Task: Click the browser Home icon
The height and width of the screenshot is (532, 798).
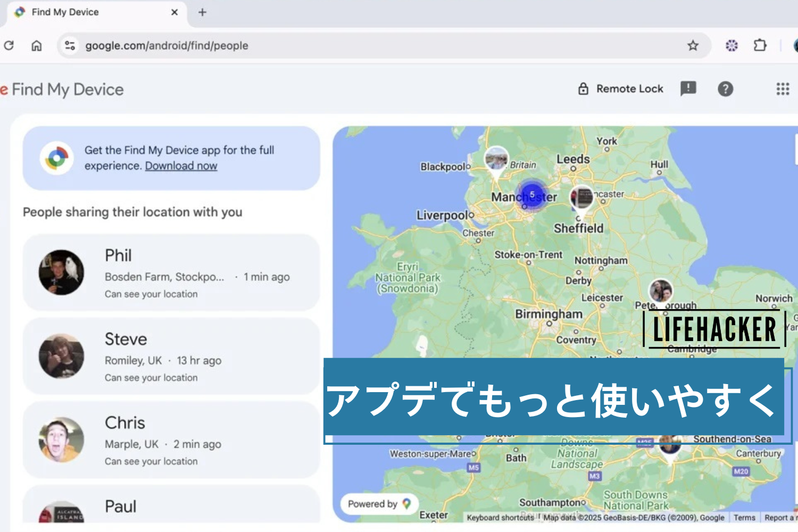Action: click(36, 45)
